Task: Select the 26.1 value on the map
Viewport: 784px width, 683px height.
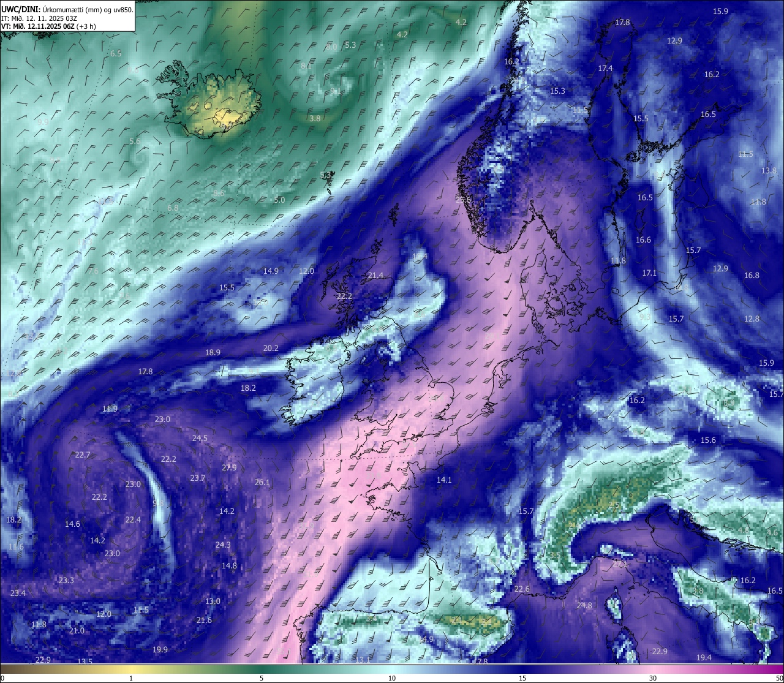Action: coord(262,482)
